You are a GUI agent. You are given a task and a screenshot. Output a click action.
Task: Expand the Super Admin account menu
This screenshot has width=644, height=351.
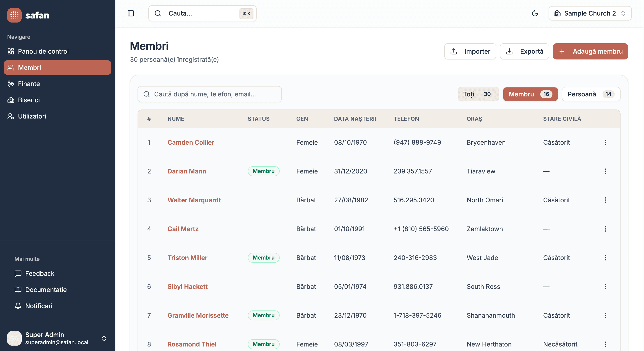pyautogui.click(x=104, y=338)
